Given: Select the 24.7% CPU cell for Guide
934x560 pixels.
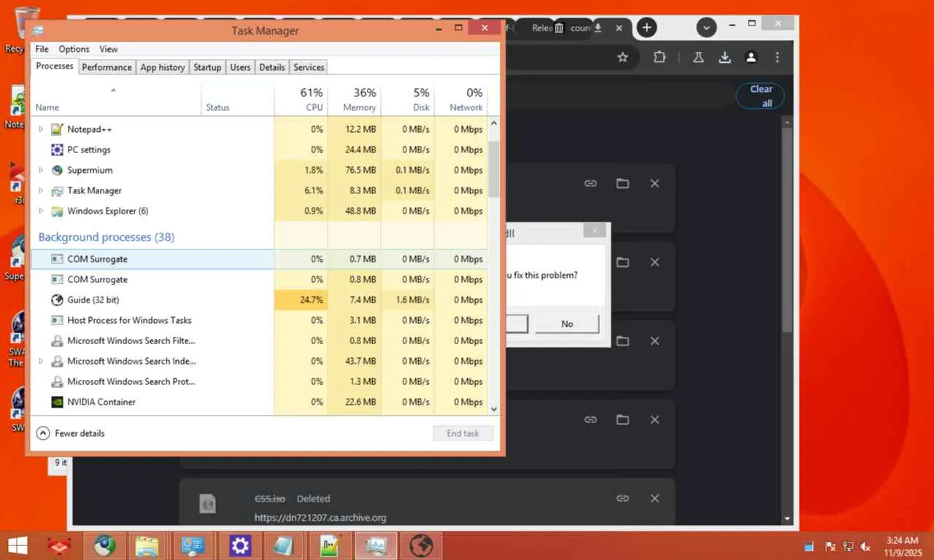Looking at the screenshot, I should pos(301,300).
